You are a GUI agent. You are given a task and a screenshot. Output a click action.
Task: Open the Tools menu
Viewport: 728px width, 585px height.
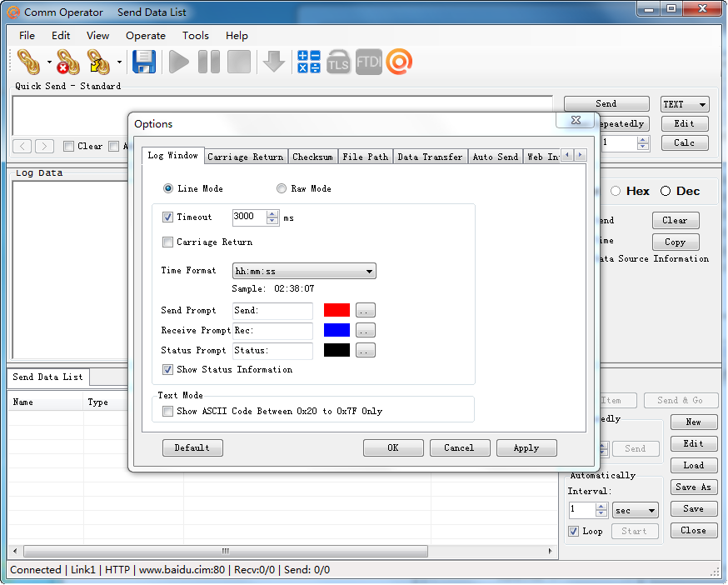coord(196,36)
